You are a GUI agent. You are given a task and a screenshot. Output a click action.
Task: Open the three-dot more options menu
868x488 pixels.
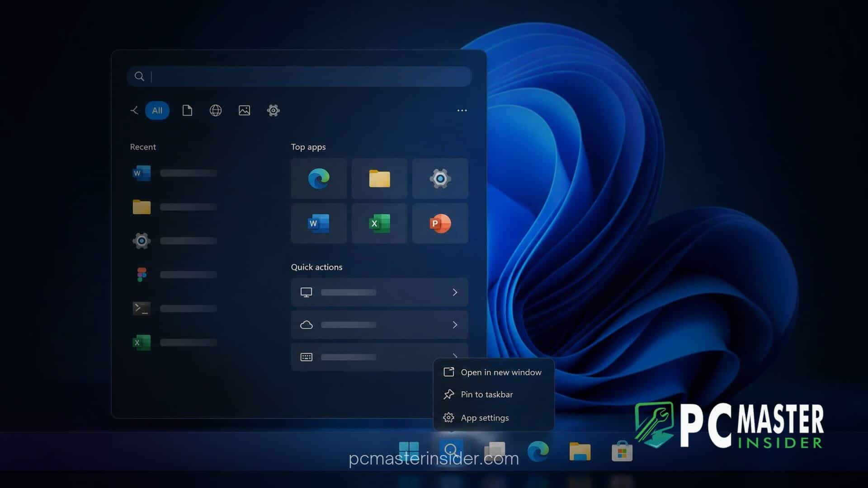point(462,110)
